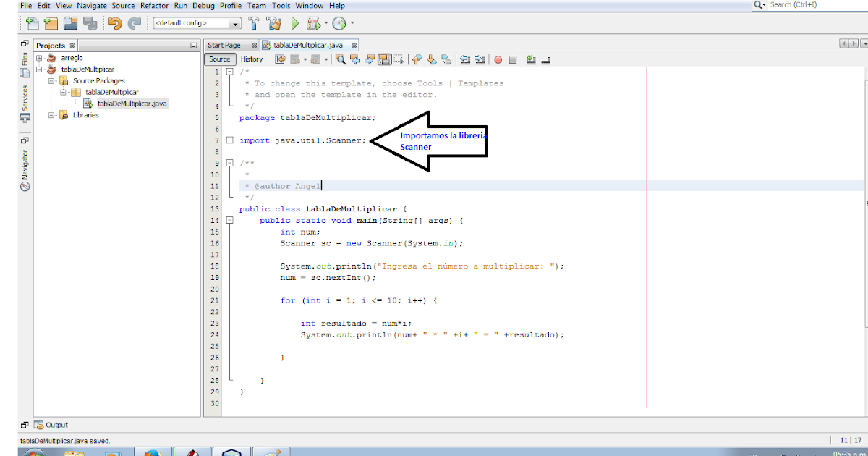Run the project with the green Run icon
868x456 pixels.
[x=294, y=22]
